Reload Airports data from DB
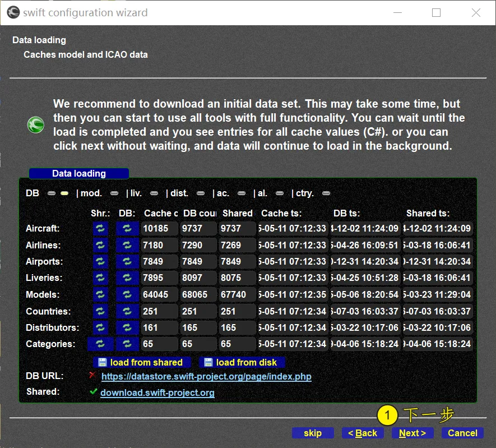Screen dimensions: 496x448 coord(127,262)
